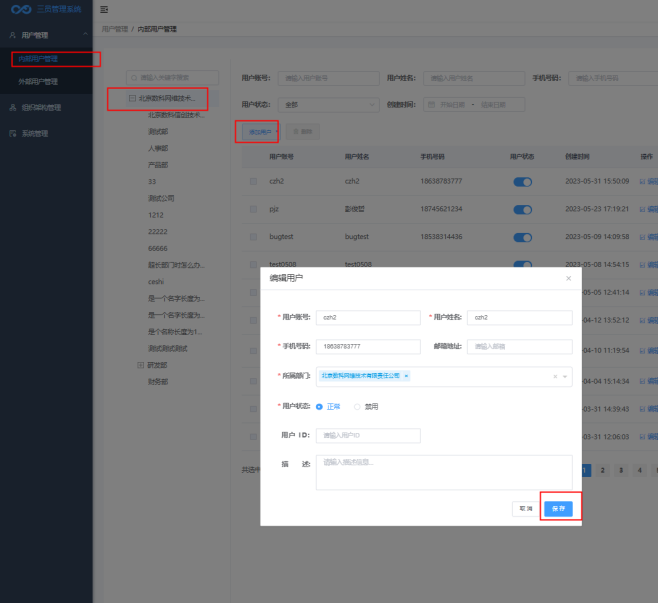
Task: Remove the 北京数科网维 department tag via its x
Action: tap(406, 376)
